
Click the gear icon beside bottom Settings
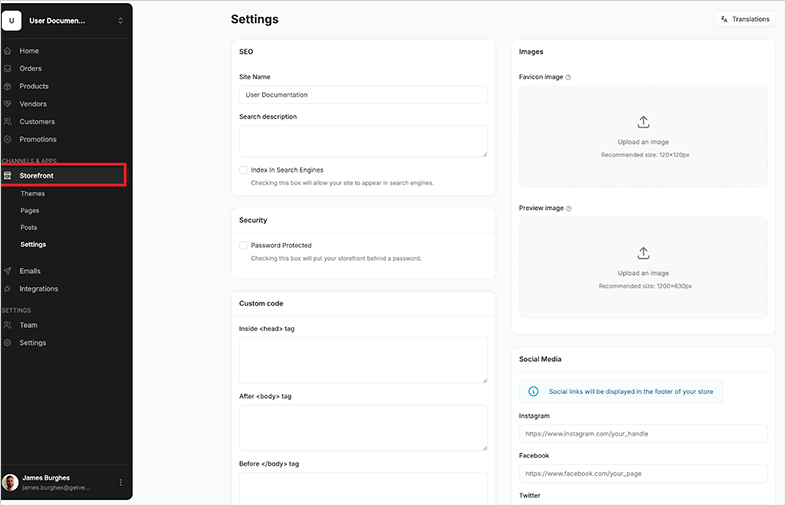point(8,343)
